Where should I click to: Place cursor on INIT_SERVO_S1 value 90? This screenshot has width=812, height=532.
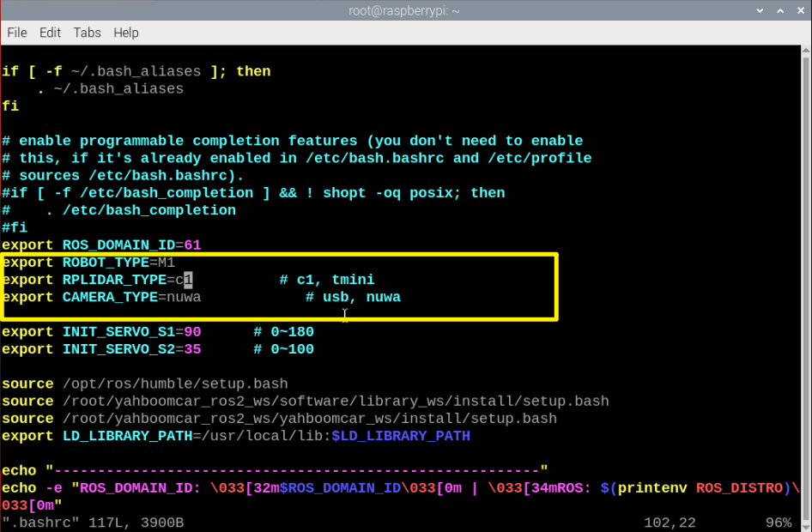pos(192,332)
